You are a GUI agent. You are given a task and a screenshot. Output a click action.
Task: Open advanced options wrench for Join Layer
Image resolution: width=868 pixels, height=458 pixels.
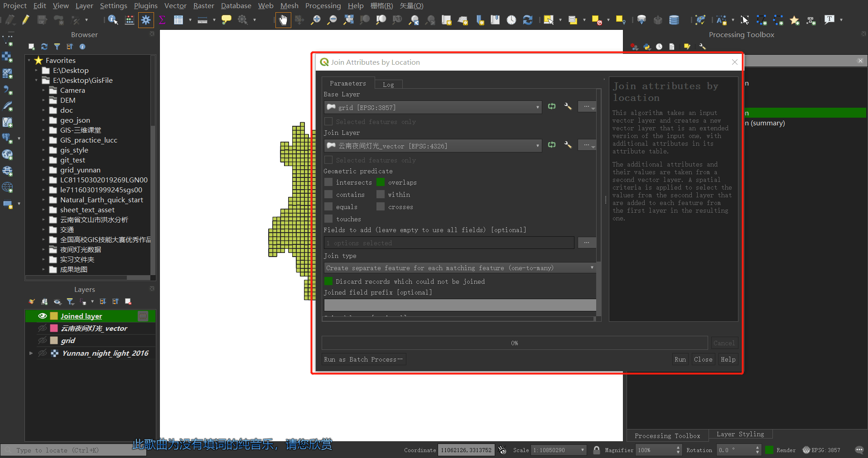568,145
